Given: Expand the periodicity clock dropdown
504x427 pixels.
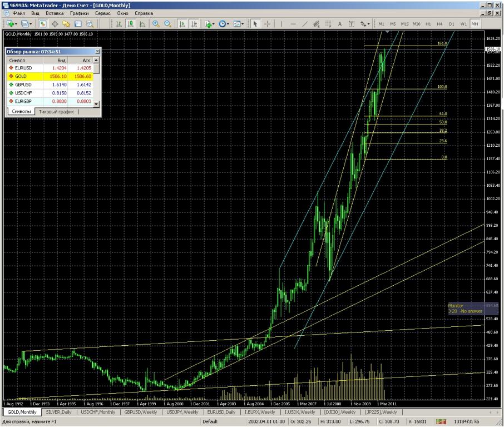Looking at the screenshot, I should pyautogui.click(x=229, y=24).
